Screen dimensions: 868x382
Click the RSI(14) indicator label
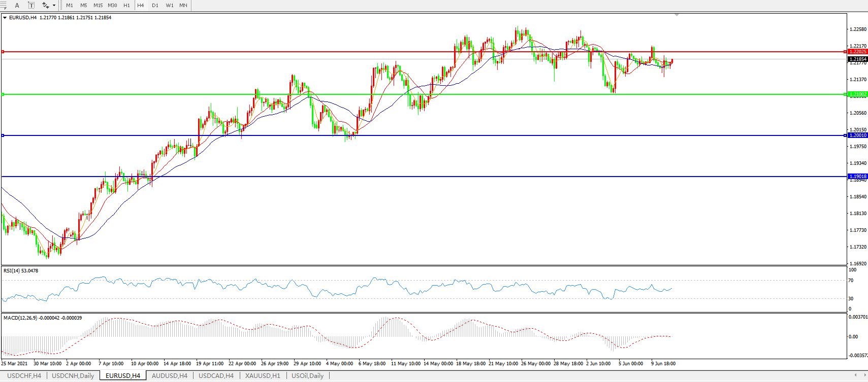20,271
